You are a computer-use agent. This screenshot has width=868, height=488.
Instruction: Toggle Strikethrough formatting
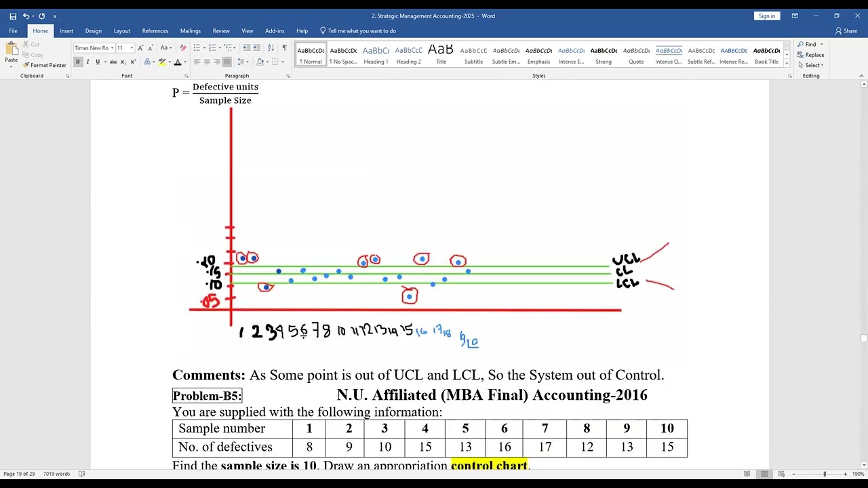click(113, 62)
